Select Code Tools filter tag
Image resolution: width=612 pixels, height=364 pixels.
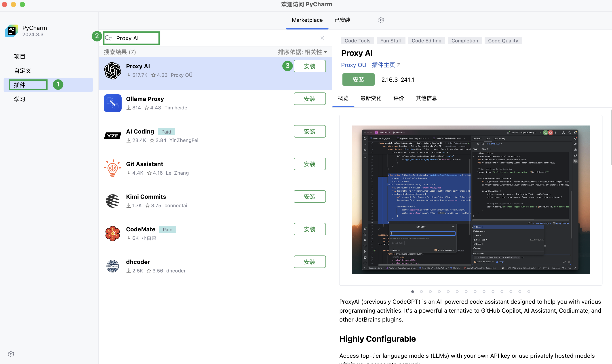tap(357, 40)
